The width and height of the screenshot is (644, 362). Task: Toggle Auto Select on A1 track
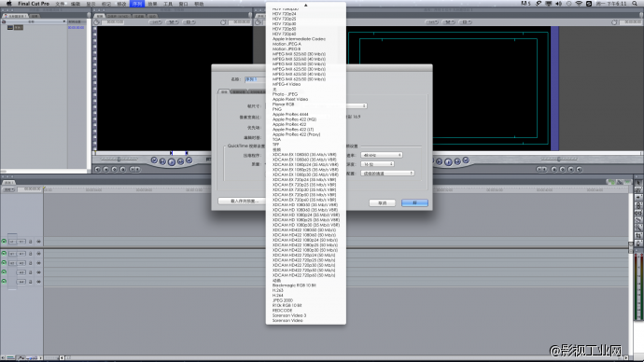38,254
